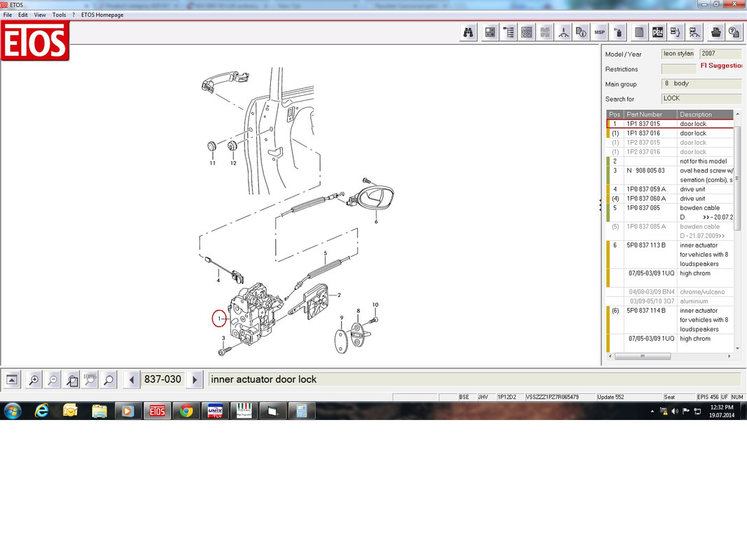
Task: Click the tree structure view icon
Action: [x=508, y=32]
